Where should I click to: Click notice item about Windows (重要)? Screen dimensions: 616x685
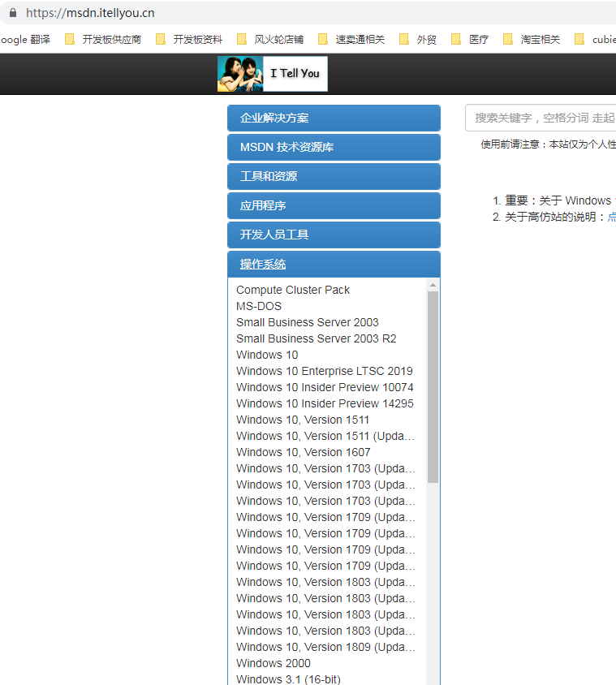pyautogui.click(x=560, y=200)
